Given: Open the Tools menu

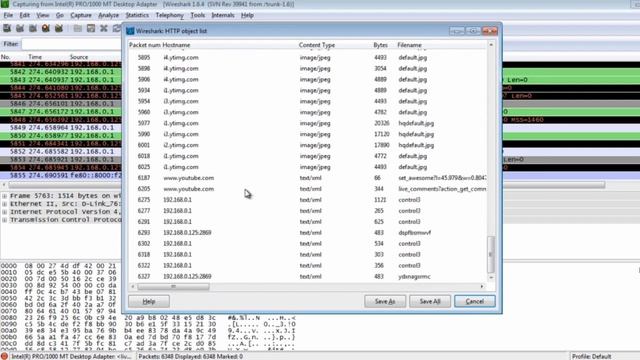Looking at the screenshot, I should coord(198,15).
